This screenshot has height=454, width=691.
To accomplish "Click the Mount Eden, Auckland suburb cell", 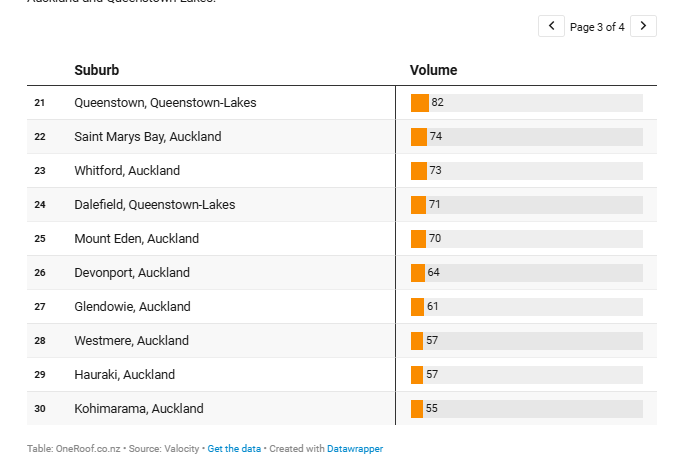I will click(x=136, y=239).
